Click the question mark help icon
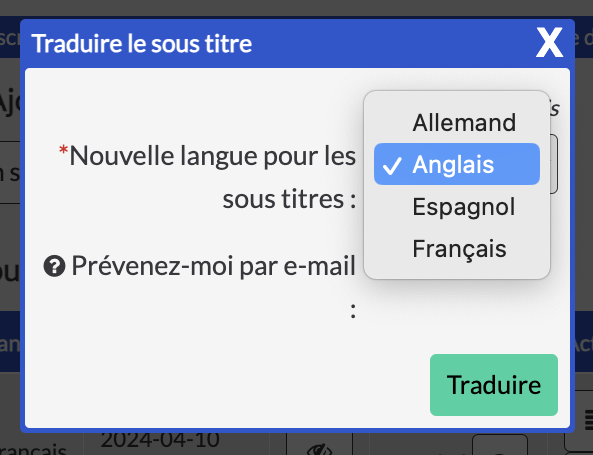This screenshot has width=593, height=455. tap(54, 266)
